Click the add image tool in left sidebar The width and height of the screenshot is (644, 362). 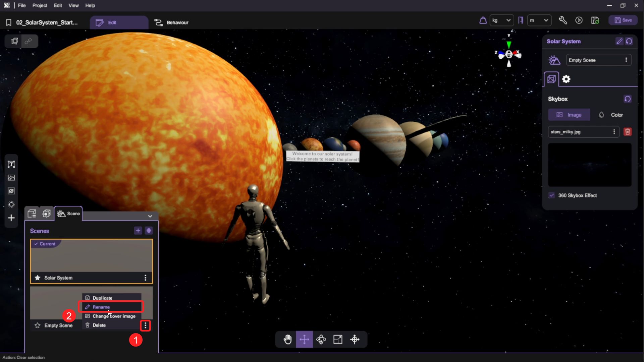(11, 178)
